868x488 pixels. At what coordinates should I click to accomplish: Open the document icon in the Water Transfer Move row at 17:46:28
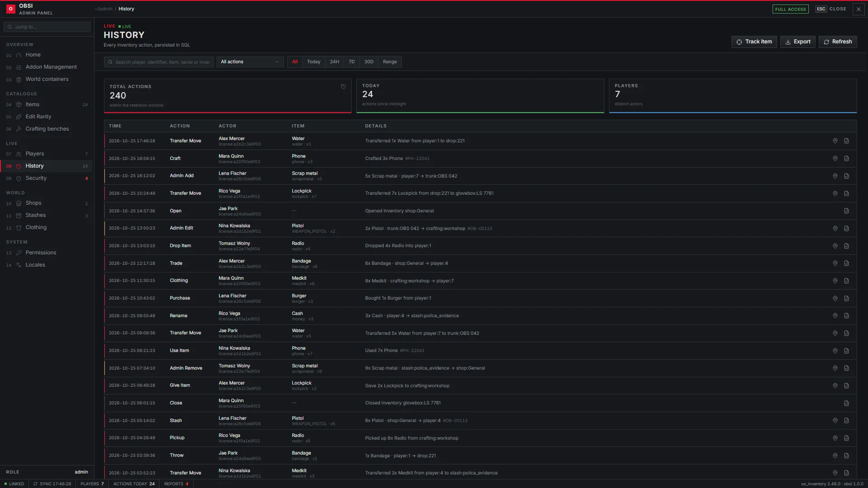(x=846, y=141)
